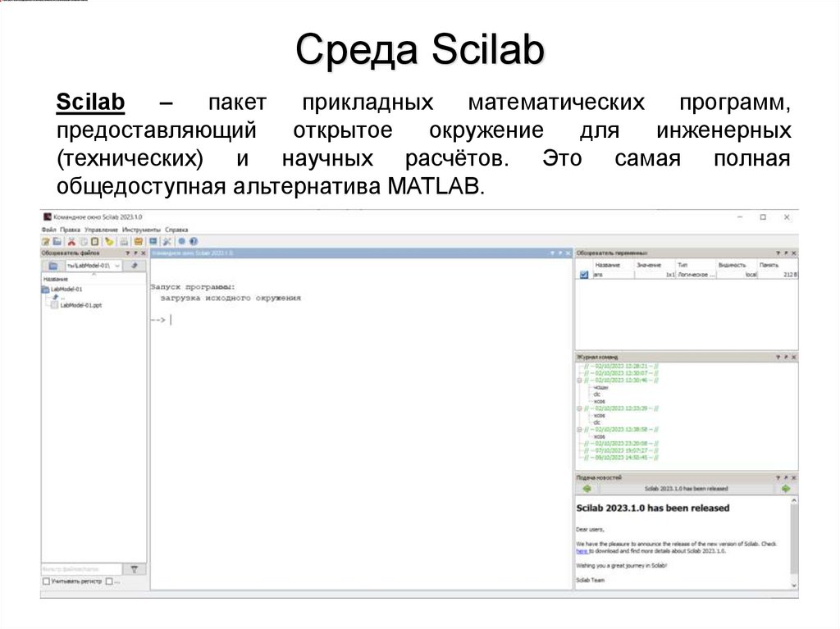Undock the variable browser panel
The width and height of the screenshot is (840, 629).
[x=786, y=253]
